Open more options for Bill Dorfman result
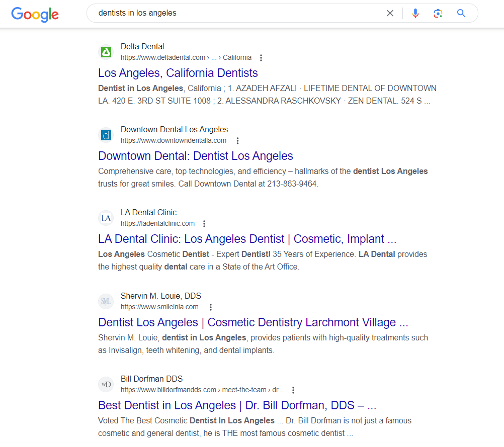This screenshot has width=504, height=447. click(293, 390)
